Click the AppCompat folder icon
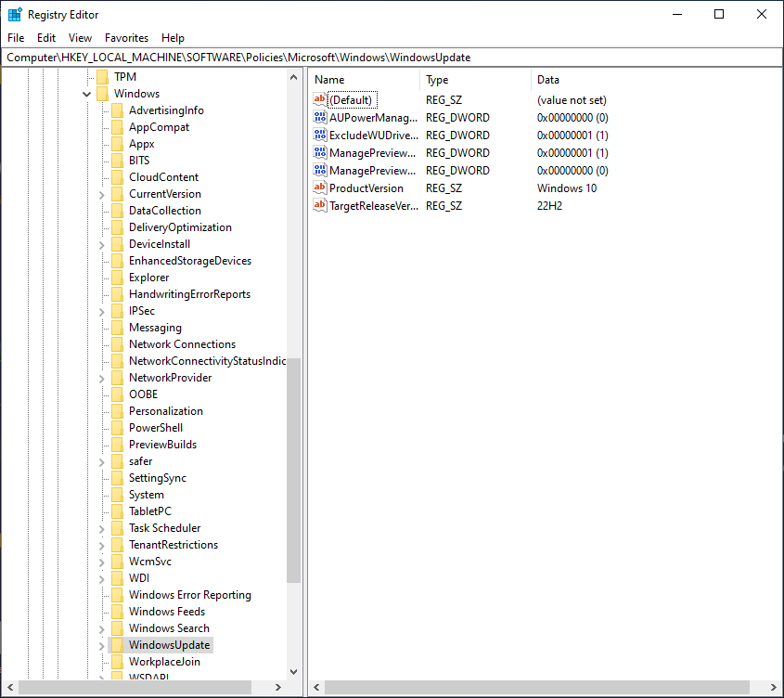 coord(118,126)
